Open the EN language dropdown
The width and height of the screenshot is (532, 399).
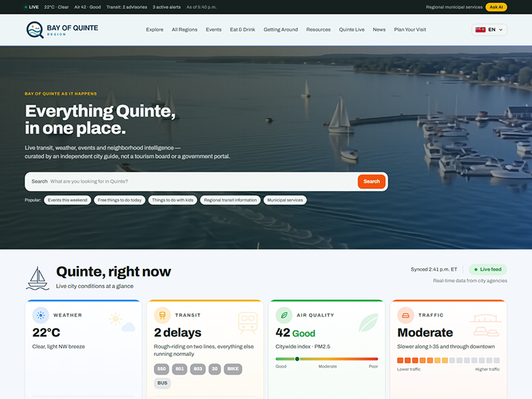point(489,30)
